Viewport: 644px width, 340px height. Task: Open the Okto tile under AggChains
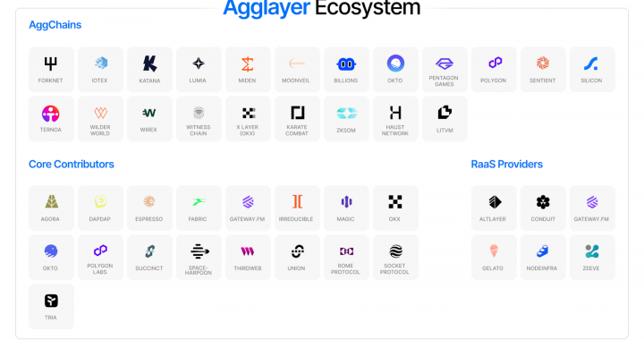[395, 70]
